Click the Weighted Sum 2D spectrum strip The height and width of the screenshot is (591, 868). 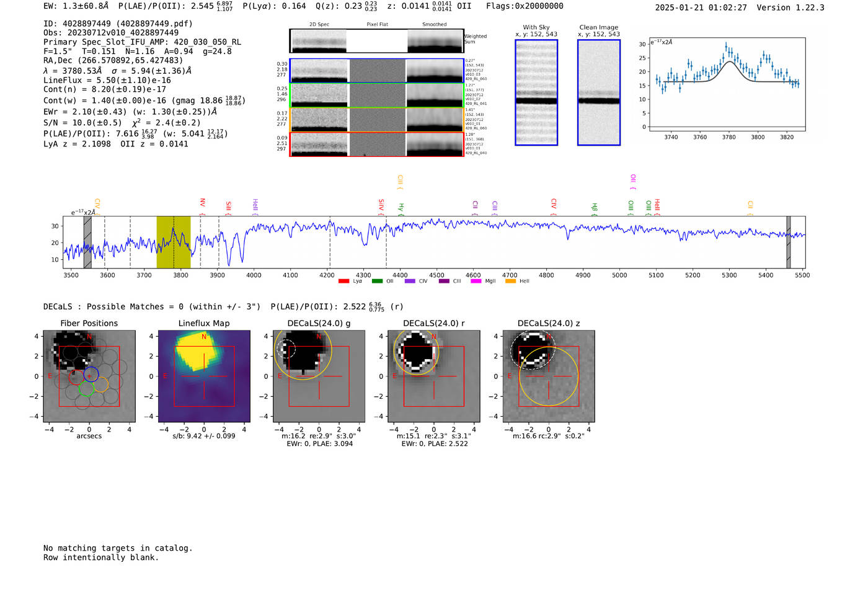[377, 41]
